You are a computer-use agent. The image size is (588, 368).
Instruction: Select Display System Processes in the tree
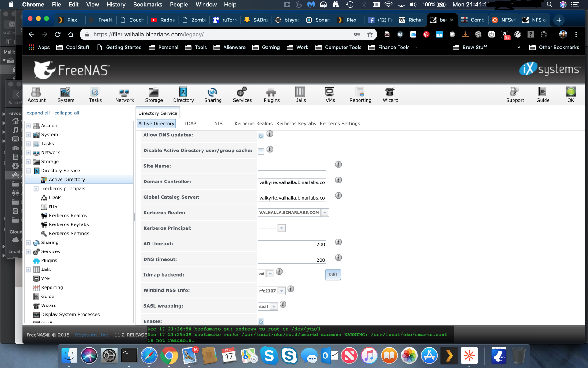tap(70, 315)
